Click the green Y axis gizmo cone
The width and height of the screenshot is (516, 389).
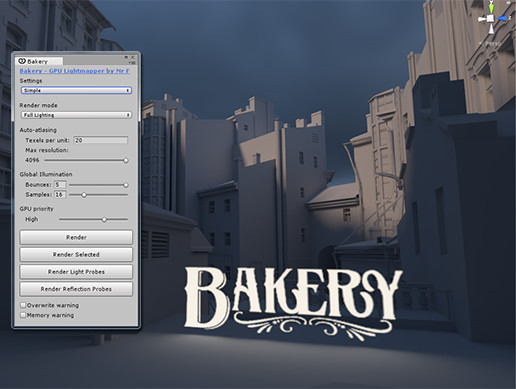point(491,8)
